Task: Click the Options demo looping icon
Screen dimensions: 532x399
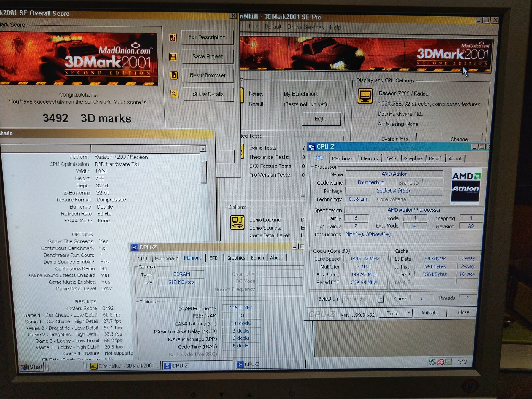Action: (237, 222)
